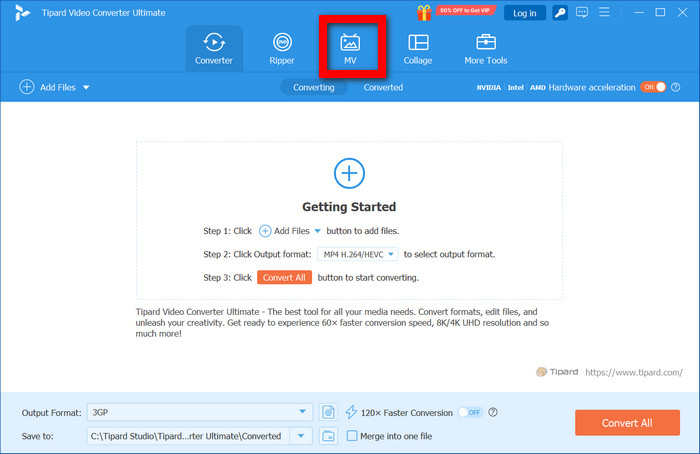The height and width of the screenshot is (454, 700).
Task: Open the More Tools tab
Action: click(486, 49)
